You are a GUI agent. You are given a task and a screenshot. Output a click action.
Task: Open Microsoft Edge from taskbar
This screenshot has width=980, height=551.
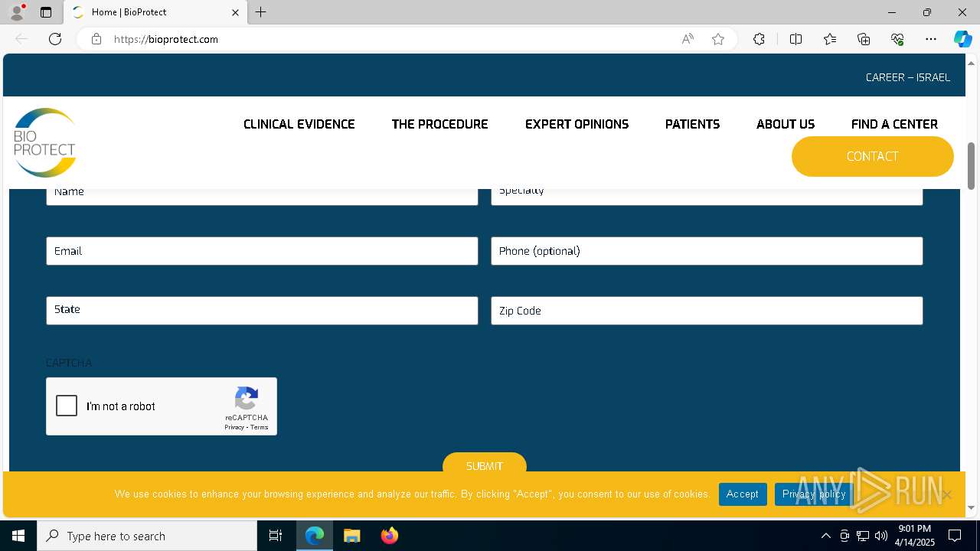[x=315, y=536]
